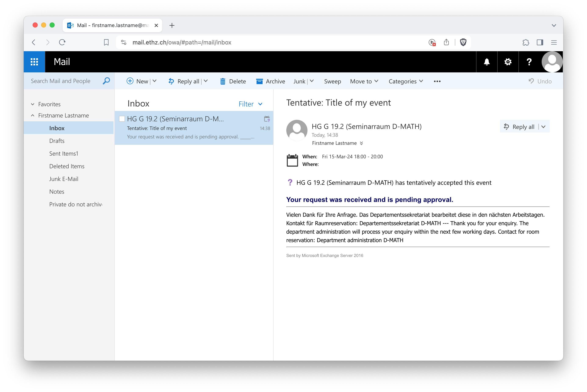Viewport: 587px width, 392px height.
Task: Click the Junk button label
Action: [299, 81]
